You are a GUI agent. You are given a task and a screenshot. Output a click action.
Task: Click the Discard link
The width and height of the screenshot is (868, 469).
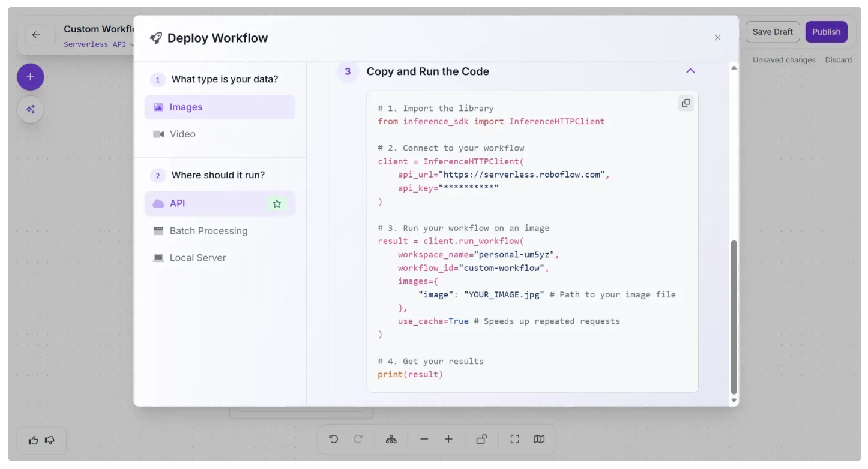838,60
